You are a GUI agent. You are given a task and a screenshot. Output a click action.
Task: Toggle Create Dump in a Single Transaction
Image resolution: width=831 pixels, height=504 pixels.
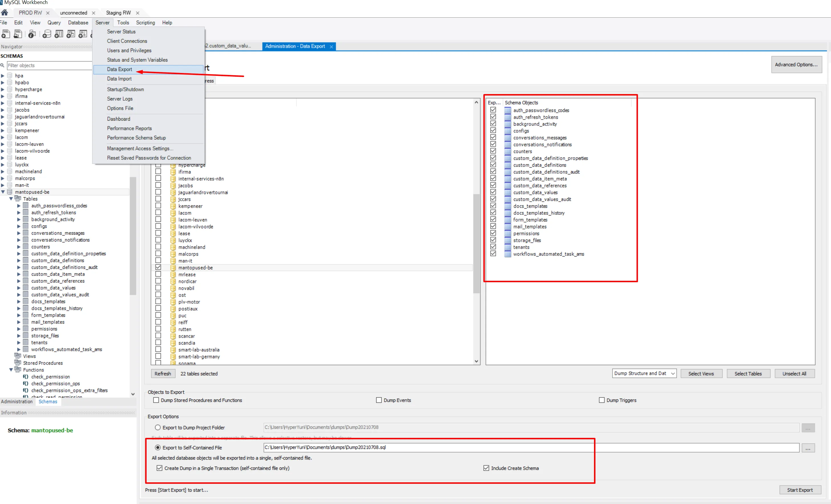click(x=159, y=468)
